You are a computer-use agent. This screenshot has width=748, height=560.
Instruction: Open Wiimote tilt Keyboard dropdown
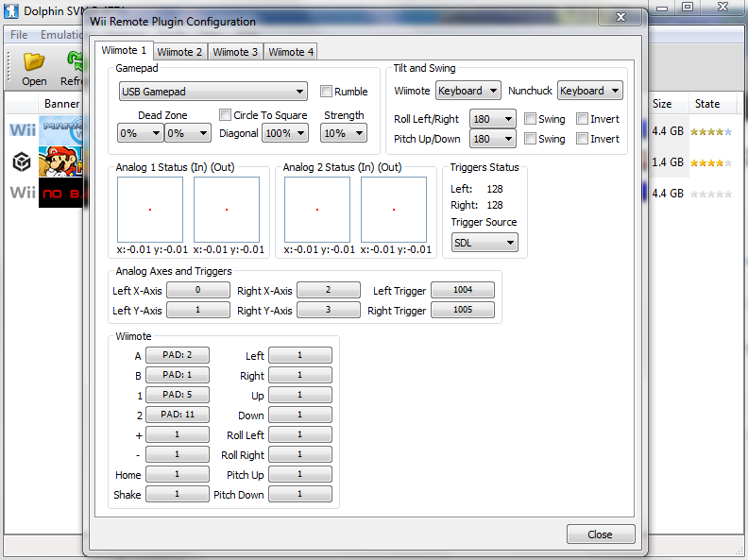pos(468,90)
